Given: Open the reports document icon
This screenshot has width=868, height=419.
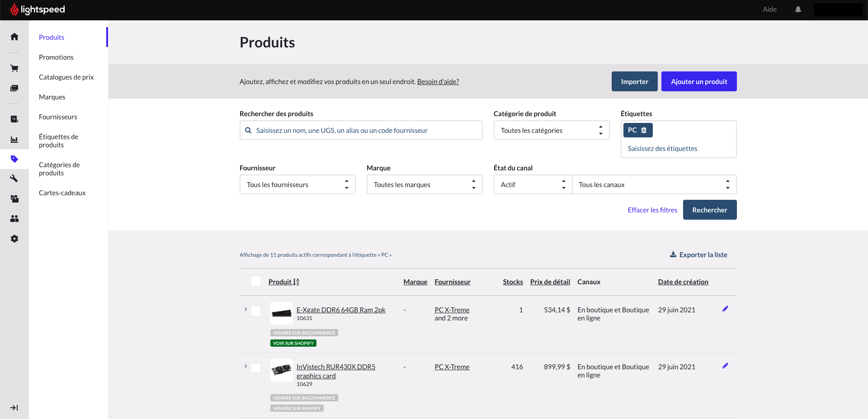Looking at the screenshot, I should coord(14,119).
